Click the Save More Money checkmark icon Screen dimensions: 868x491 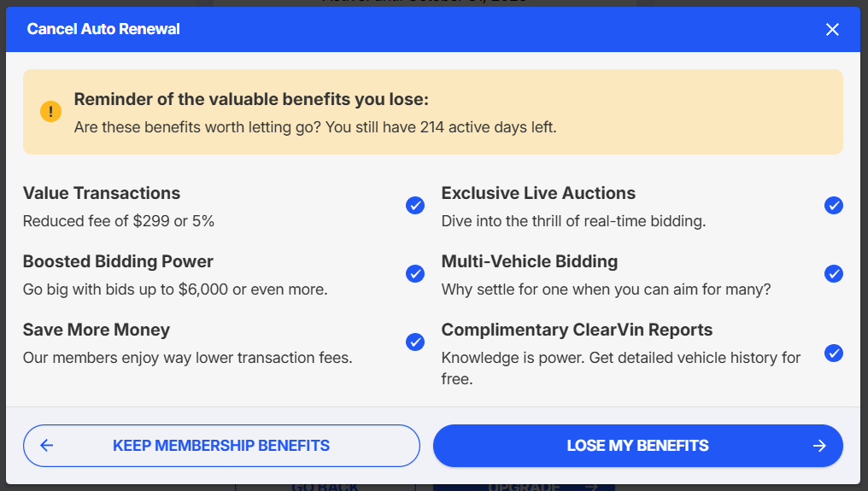point(415,342)
